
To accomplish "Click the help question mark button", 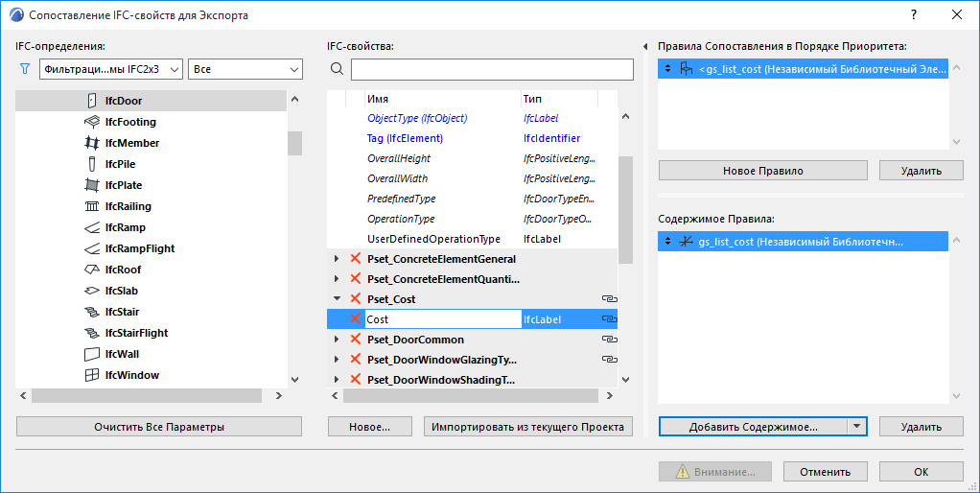I will click(x=914, y=14).
